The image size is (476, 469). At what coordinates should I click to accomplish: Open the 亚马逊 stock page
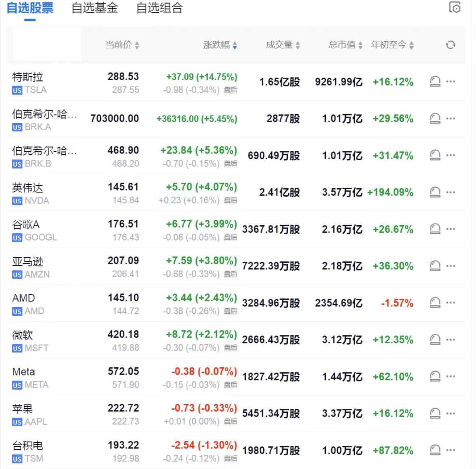click(x=27, y=262)
